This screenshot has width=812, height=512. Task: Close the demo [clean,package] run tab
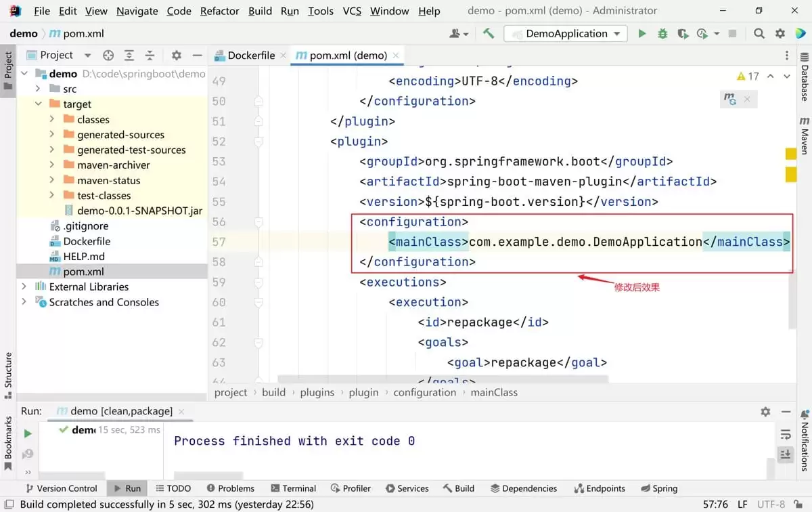coord(181,411)
